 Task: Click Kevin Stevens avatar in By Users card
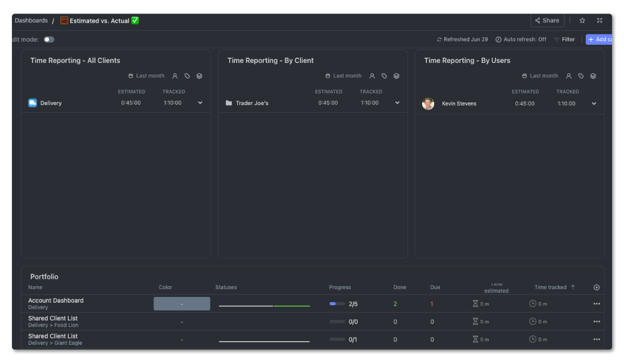[428, 103]
